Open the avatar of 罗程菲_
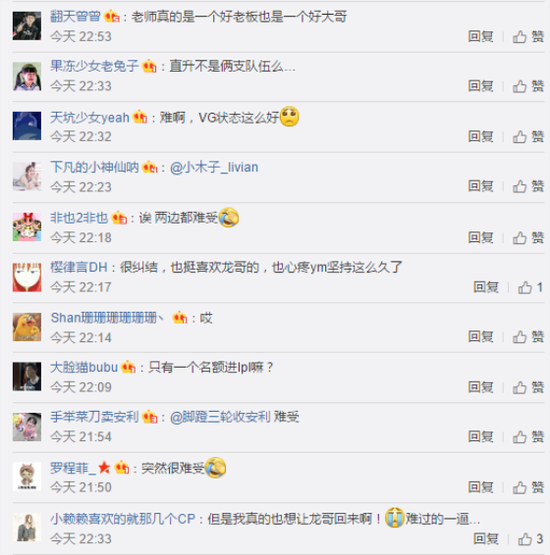The width and height of the screenshot is (550, 555). pyautogui.click(x=27, y=477)
